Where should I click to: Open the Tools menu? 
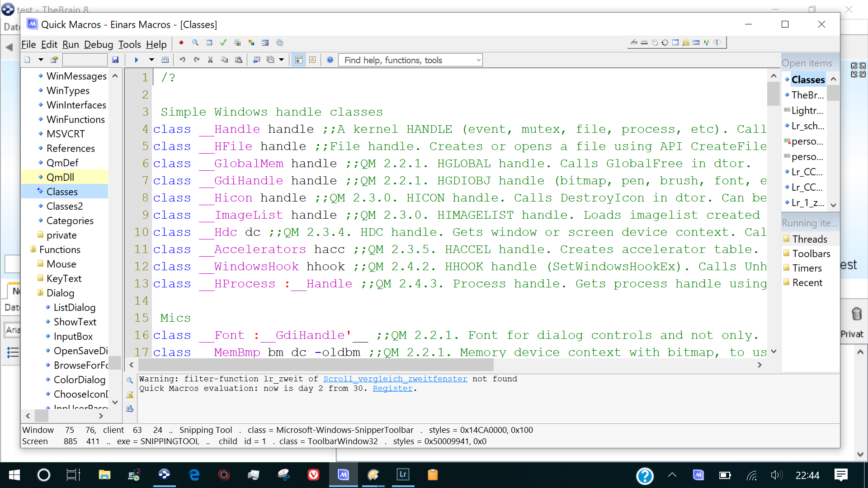129,44
